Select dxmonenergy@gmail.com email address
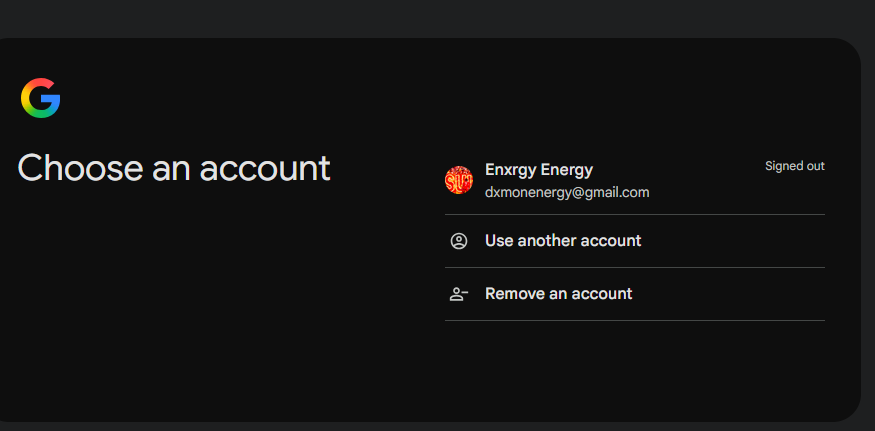 567,193
